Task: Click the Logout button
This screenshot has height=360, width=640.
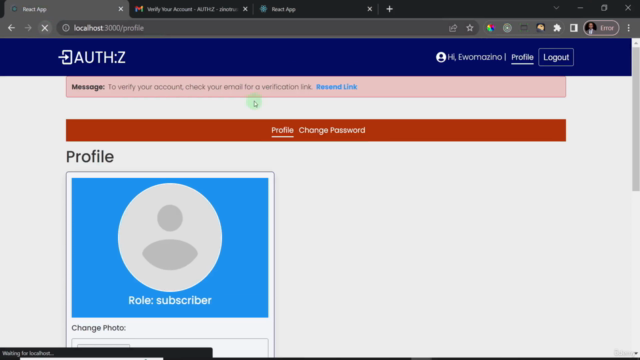Action: point(556,57)
